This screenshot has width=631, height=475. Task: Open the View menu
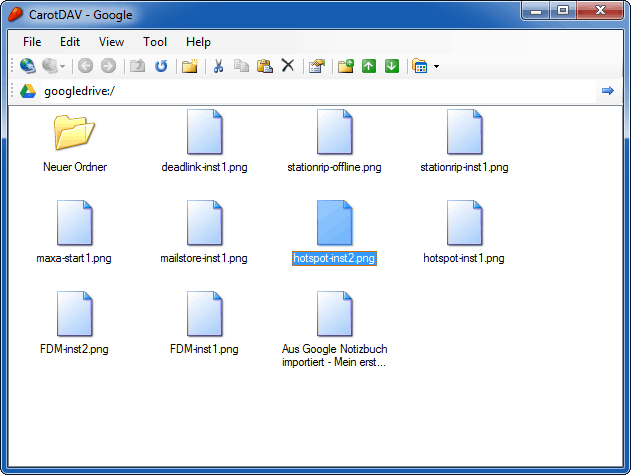pos(111,42)
